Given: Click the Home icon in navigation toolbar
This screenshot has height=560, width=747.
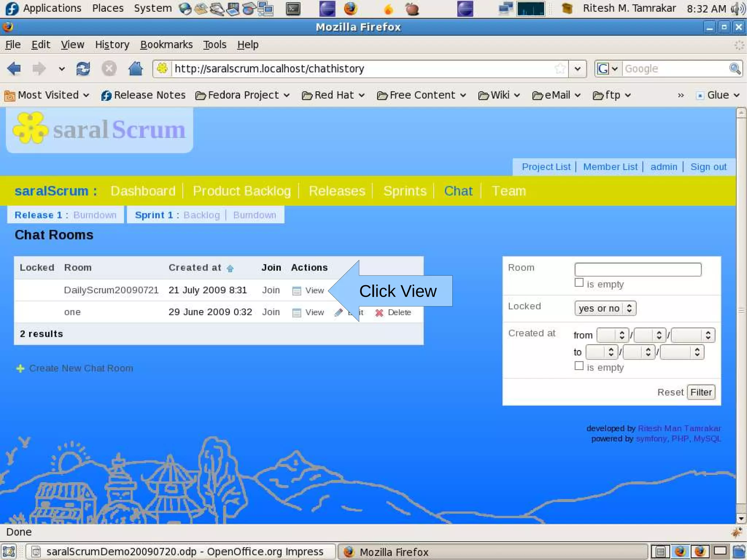Looking at the screenshot, I should (135, 69).
